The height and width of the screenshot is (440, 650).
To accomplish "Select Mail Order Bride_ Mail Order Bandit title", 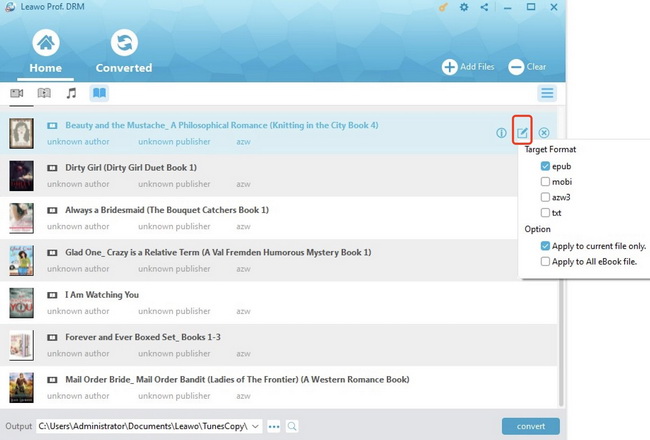I will coord(237,379).
